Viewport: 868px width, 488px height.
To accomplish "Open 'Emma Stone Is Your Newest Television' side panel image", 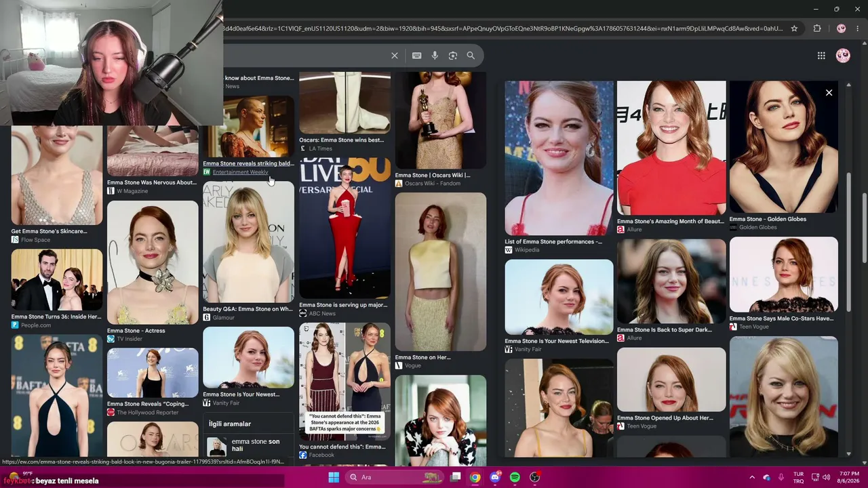I will coord(559,297).
